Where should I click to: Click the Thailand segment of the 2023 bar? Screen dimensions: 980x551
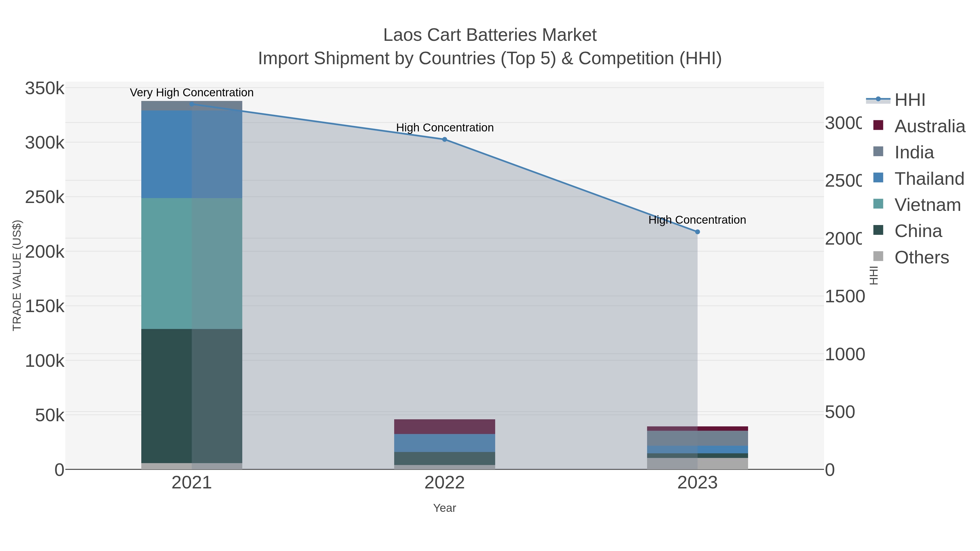697,450
